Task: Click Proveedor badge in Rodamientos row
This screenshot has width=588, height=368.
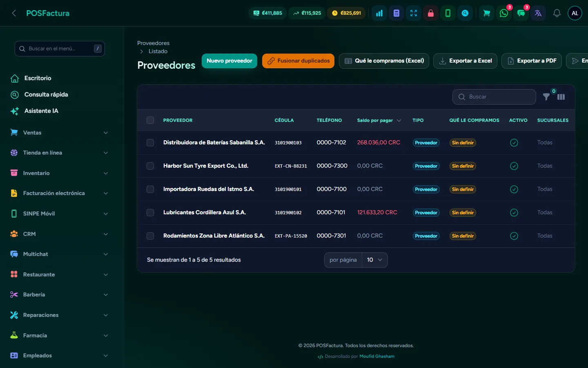Action: pyautogui.click(x=426, y=236)
